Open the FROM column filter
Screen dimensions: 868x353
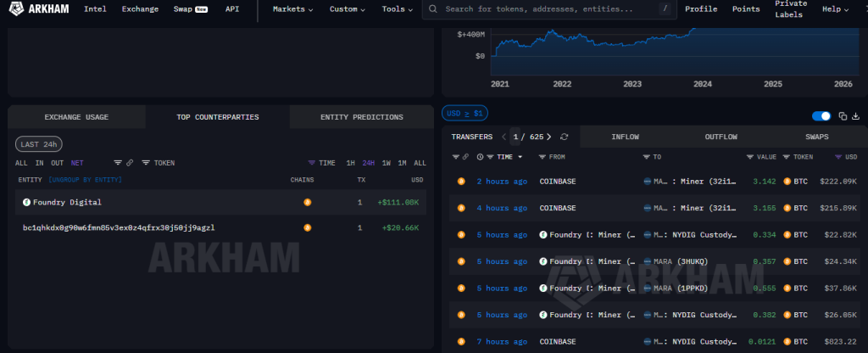[x=542, y=157]
